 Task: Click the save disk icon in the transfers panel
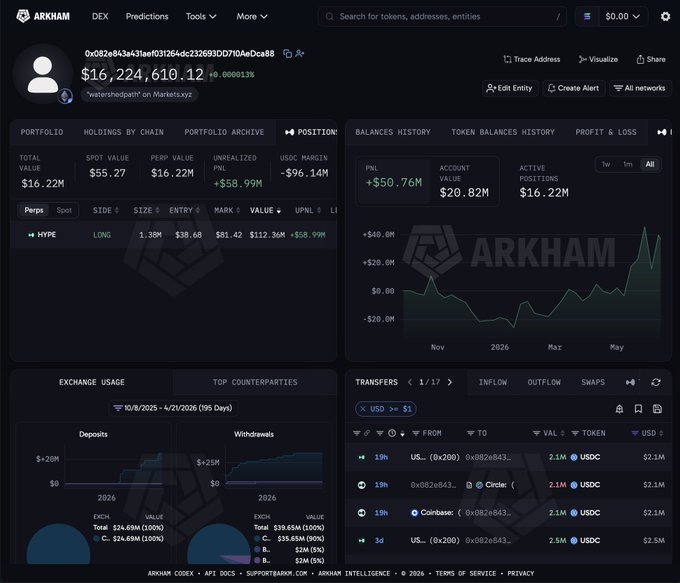pyautogui.click(x=657, y=409)
